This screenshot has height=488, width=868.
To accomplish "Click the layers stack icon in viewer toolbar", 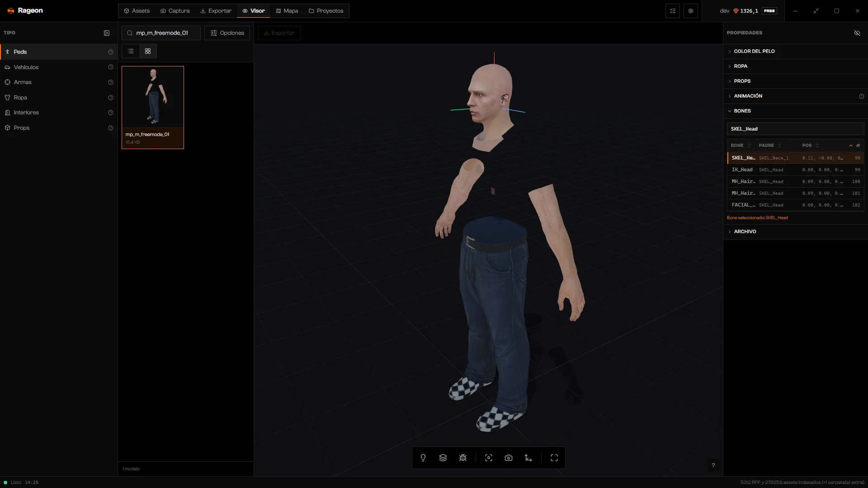I will [443, 458].
